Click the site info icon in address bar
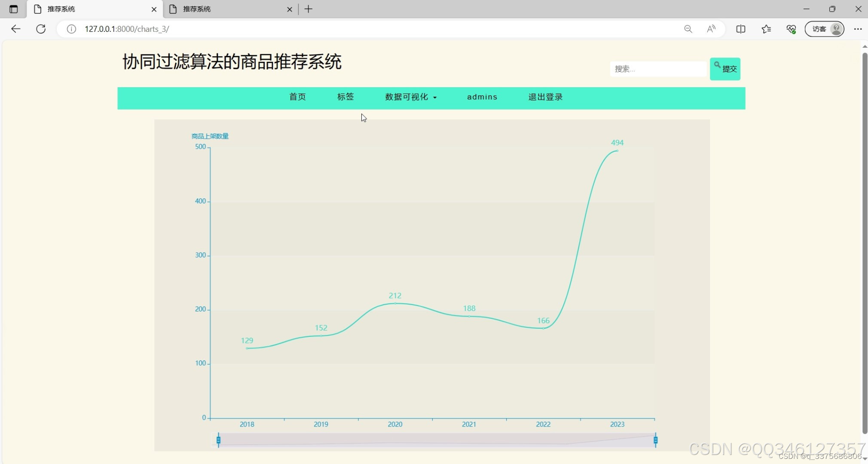Image resolution: width=868 pixels, height=464 pixels. (x=71, y=29)
